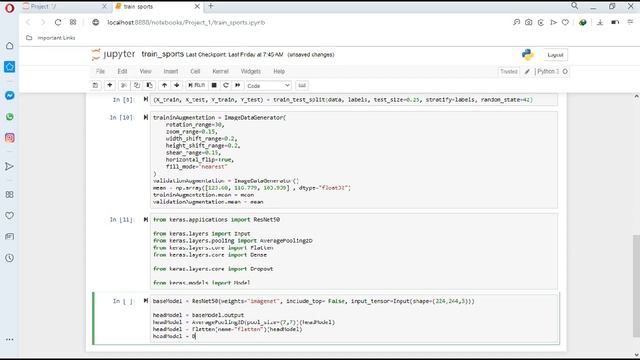
Task: Go back to previous page
Action: [28, 22]
